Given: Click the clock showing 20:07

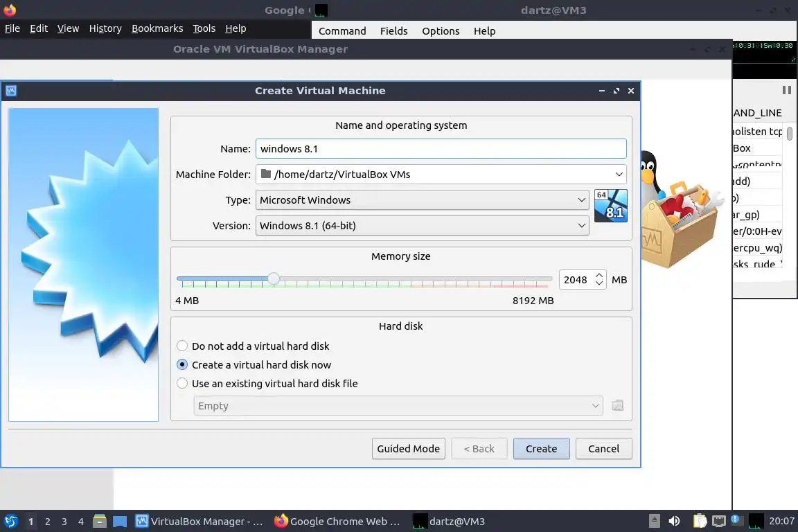Looking at the screenshot, I should click(781, 521).
